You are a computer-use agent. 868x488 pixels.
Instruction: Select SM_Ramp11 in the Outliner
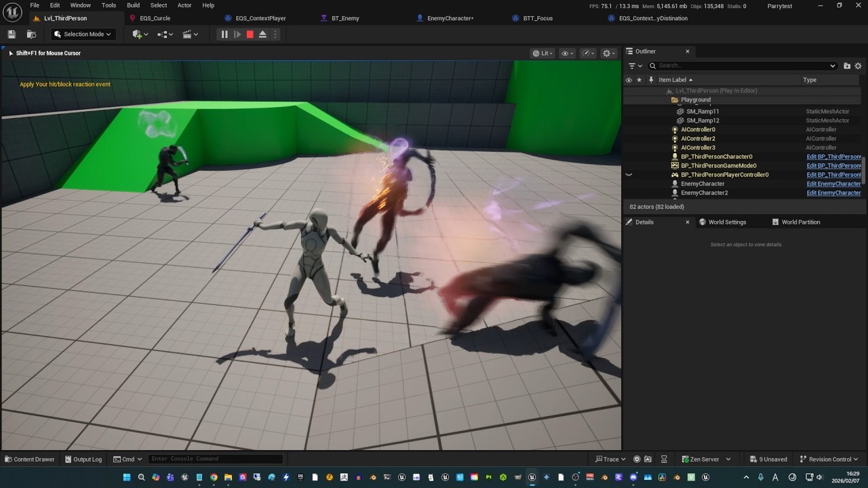(703, 111)
